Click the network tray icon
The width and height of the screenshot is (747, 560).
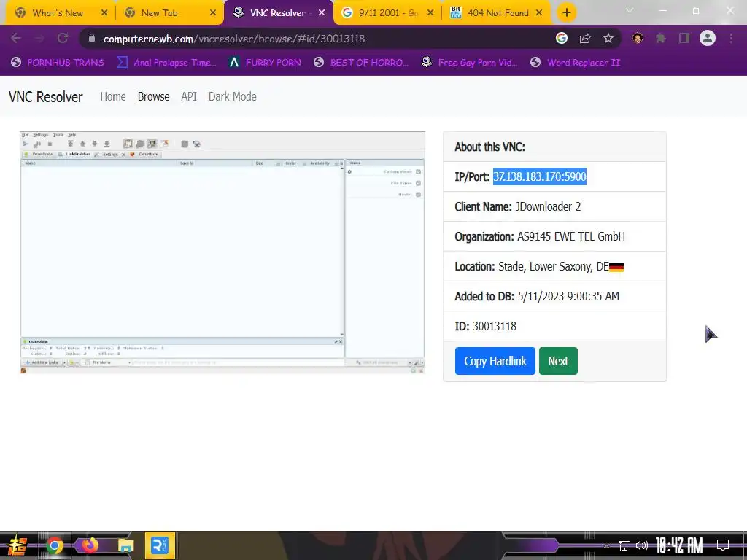tap(624, 545)
